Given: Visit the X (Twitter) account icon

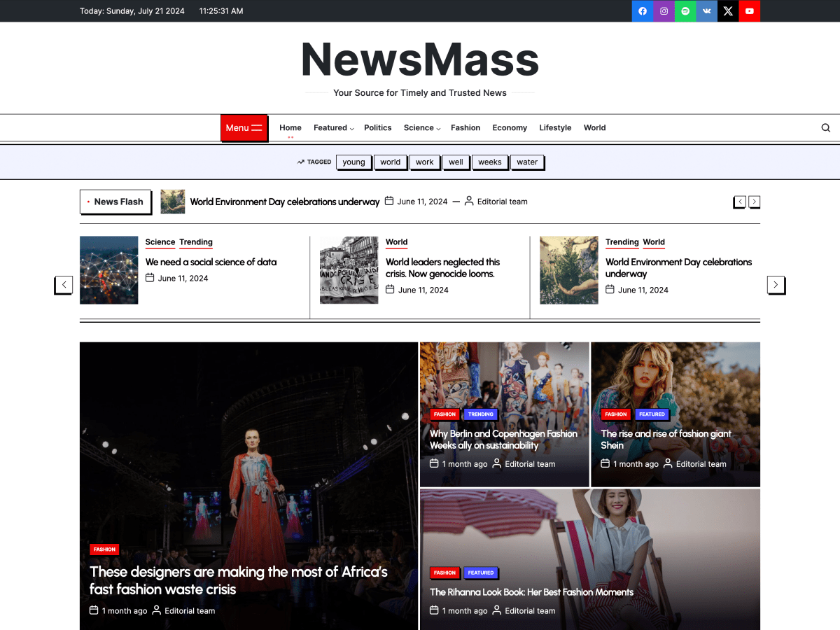Looking at the screenshot, I should (728, 11).
